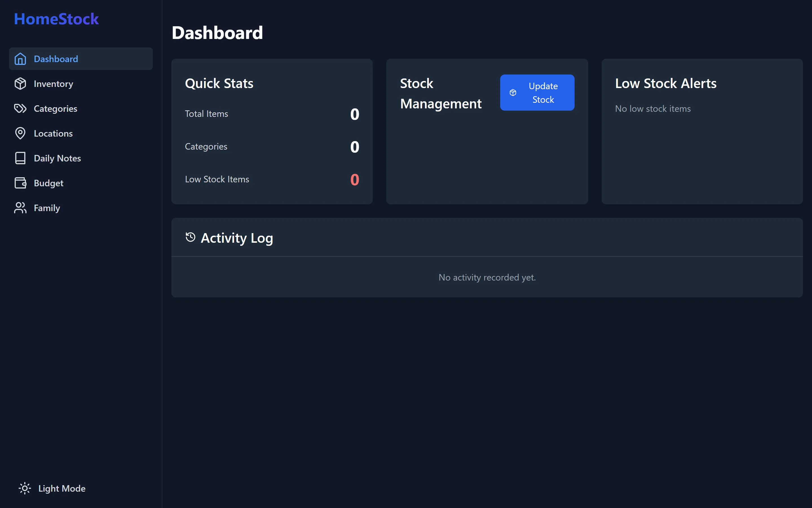
Task: Switch to Light Mode label
Action: pyautogui.click(x=62, y=488)
